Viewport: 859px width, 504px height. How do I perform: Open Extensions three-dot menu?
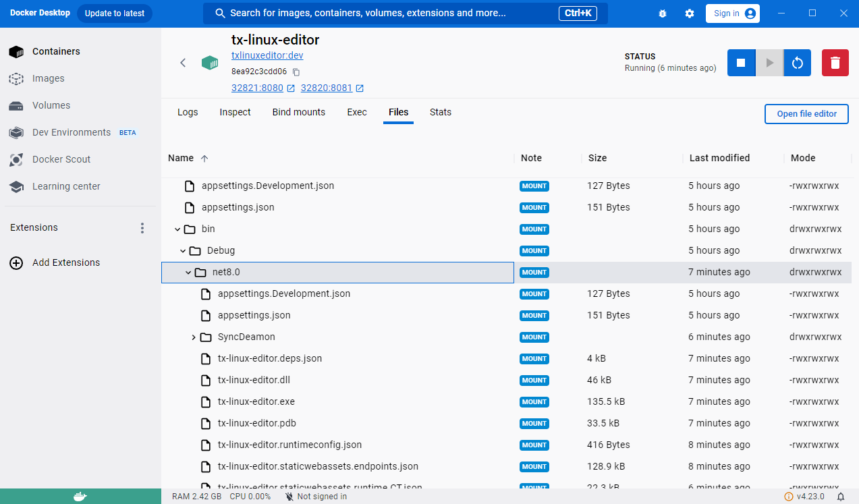tap(142, 228)
